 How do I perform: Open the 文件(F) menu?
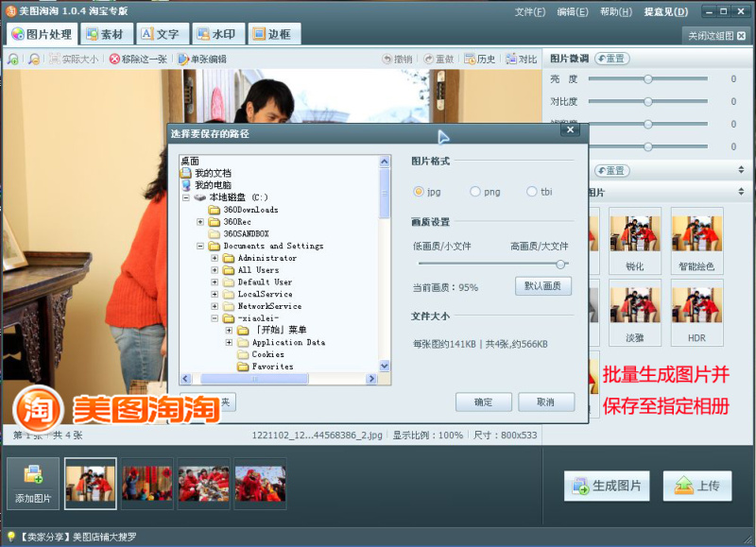[x=529, y=11]
